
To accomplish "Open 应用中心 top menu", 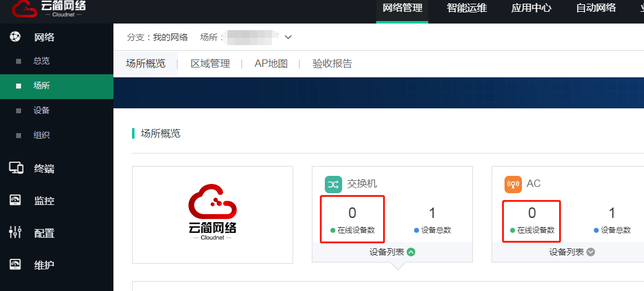I will point(531,8).
